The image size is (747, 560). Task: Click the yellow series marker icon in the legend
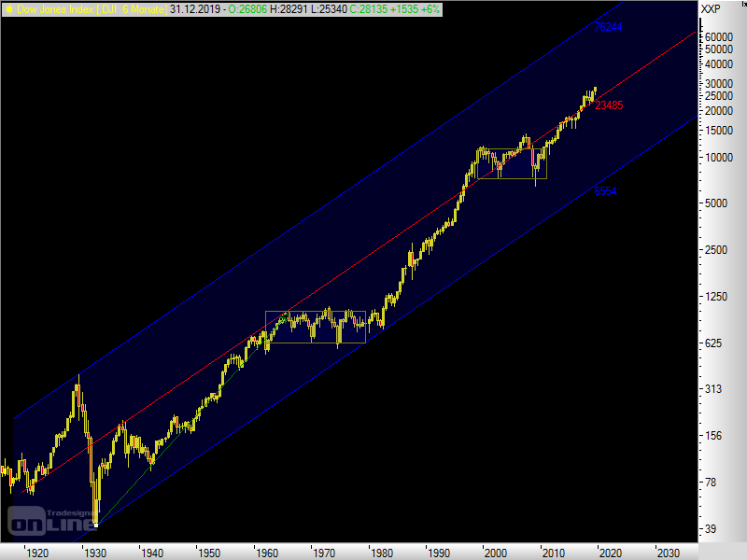[9, 9]
